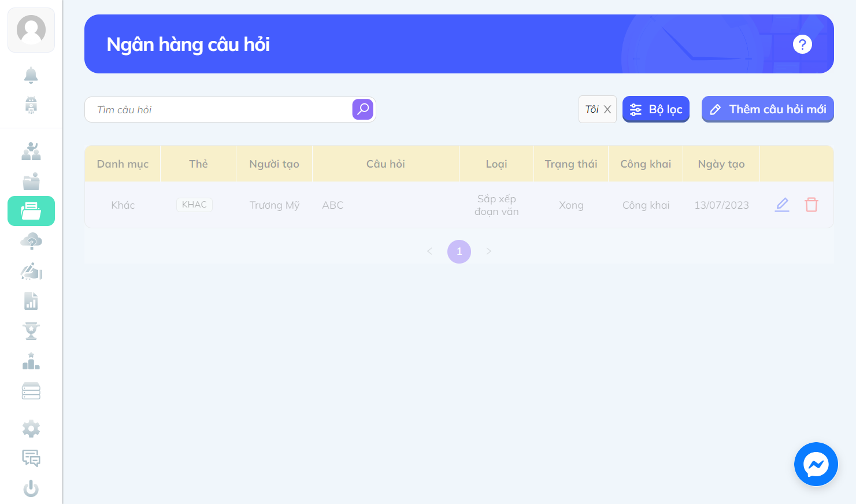The height and width of the screenshot is (504, 856).
Task: Focus the Tìm câu hỏi search field
Action: [x=218, y=109]
